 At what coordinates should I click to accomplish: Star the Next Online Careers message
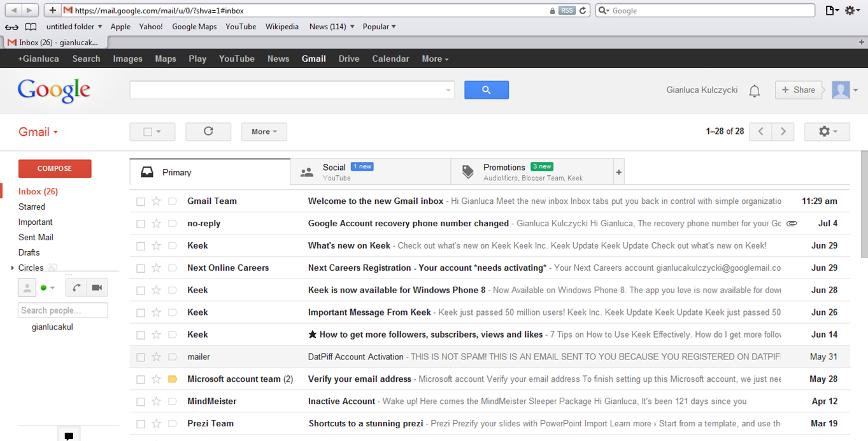(x=157, y=268)
